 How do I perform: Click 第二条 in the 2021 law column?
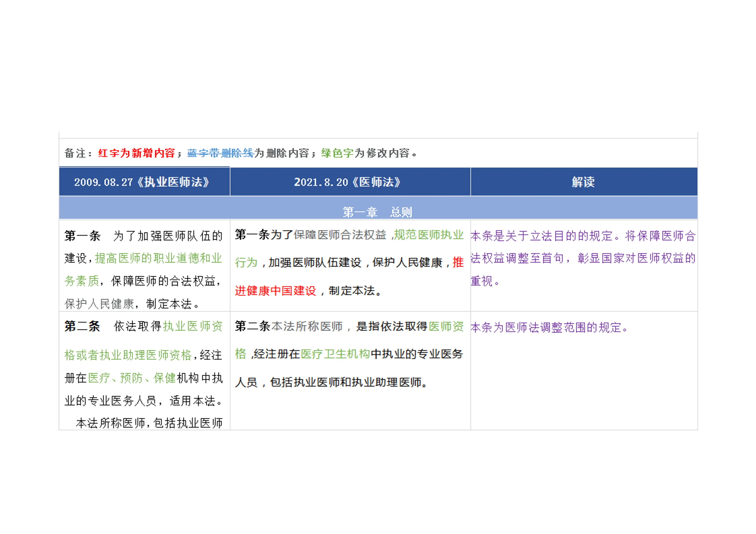pyautogui.click(x=252, y=326)
